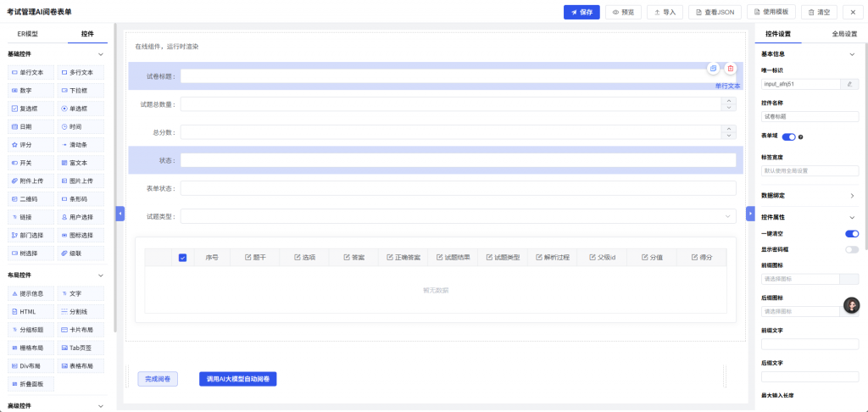Open the 试题类型 dropdown

click(459, 216)
